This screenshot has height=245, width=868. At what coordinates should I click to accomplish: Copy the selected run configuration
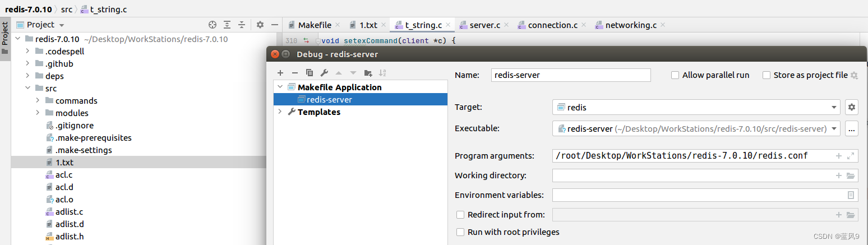tap(310, 73)
